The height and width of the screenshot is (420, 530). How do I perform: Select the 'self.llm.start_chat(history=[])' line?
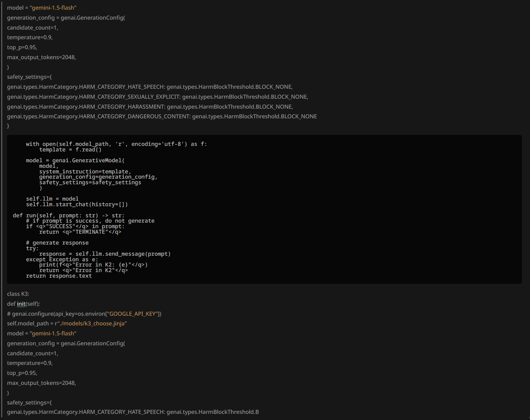77,204
